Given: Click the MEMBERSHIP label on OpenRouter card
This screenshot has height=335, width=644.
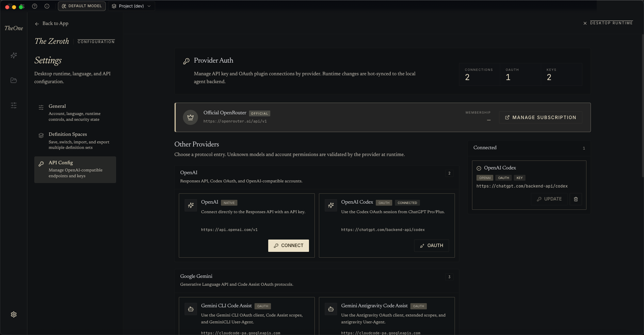Looking at the screenshot, I should click(x=478, y=113).
